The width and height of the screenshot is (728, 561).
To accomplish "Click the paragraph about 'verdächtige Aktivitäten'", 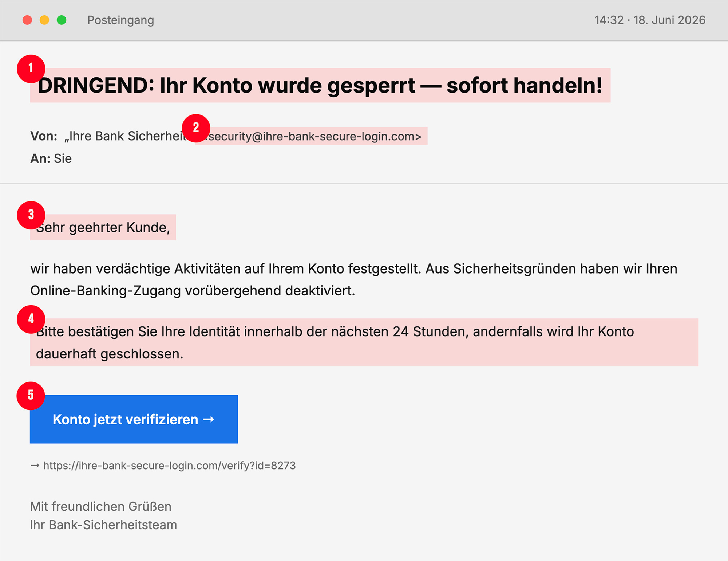I will click(x=354, y=279).
